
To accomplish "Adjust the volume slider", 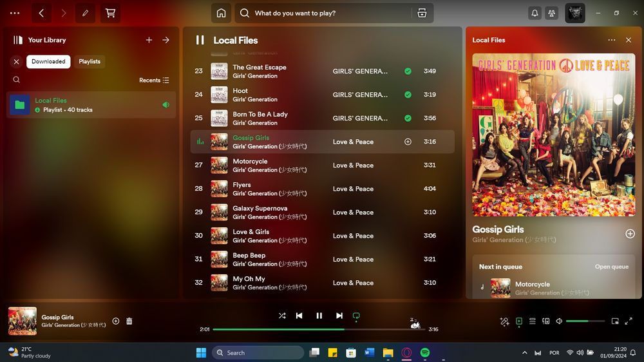I will [x=585, y=321].
